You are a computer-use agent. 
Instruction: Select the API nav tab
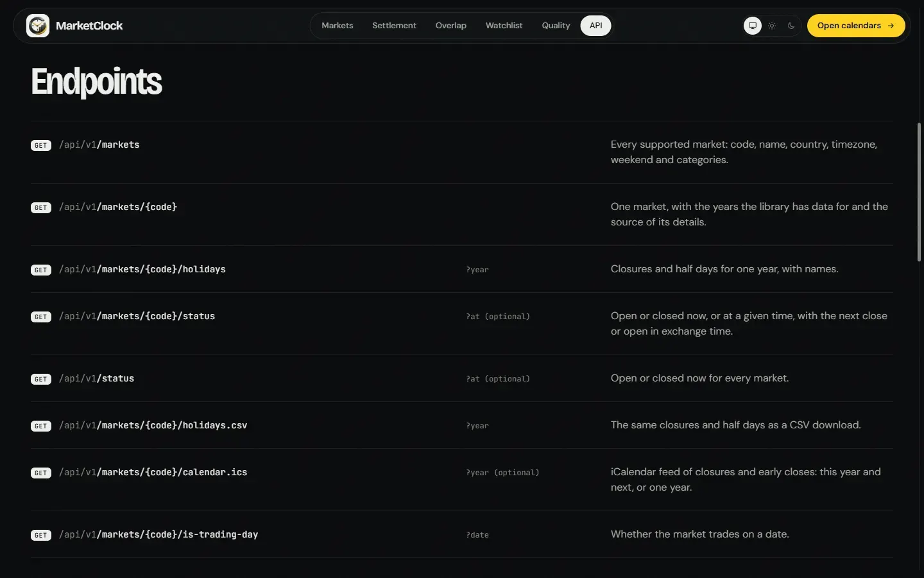coord(596,26)
